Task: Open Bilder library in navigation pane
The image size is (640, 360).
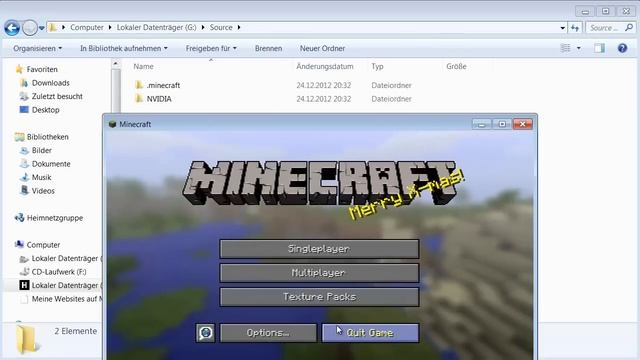Action: pyautogui.click(x=42, y=150)
